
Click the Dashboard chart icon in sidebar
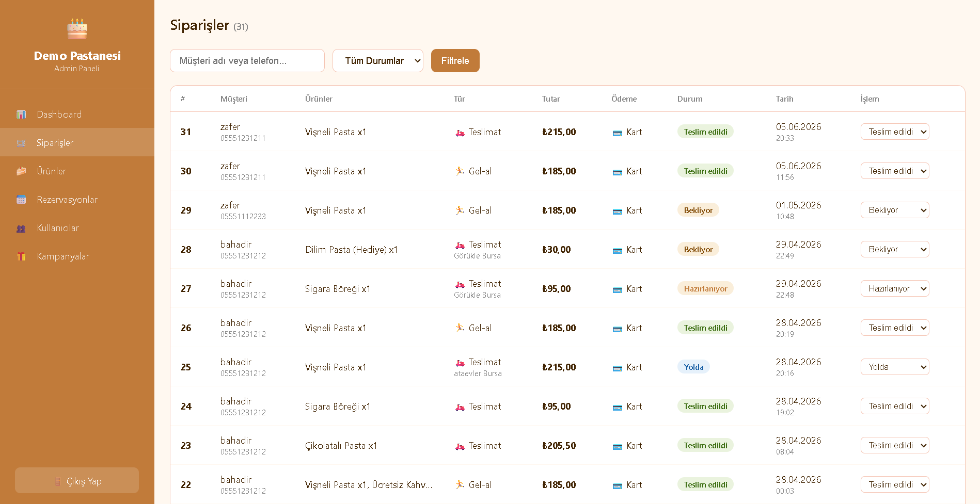click(x=21, y=115)
